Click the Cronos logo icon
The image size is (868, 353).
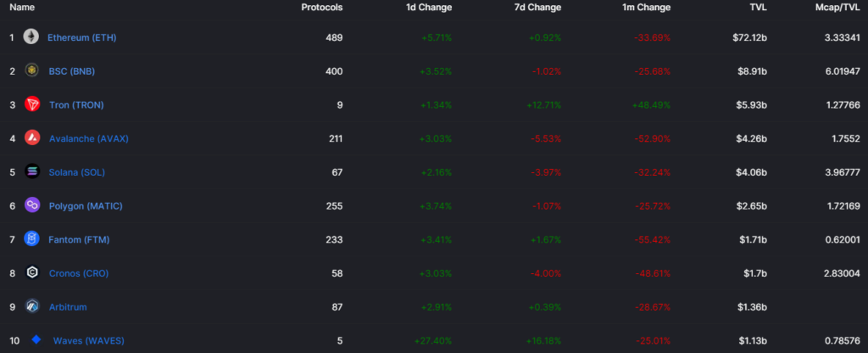pyautogui.click(x=32, y=273)
